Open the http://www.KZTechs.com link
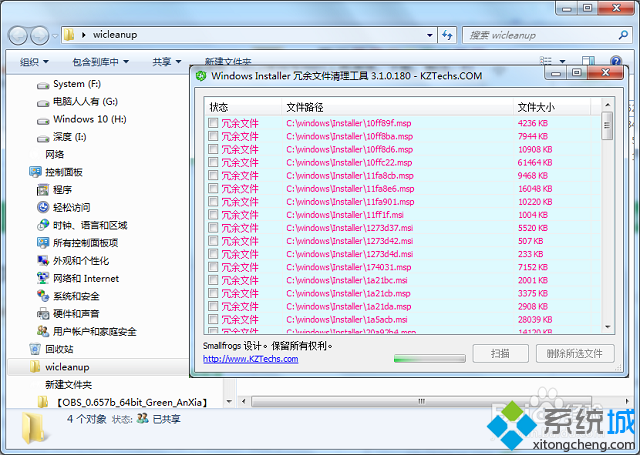 pos(251,359)
